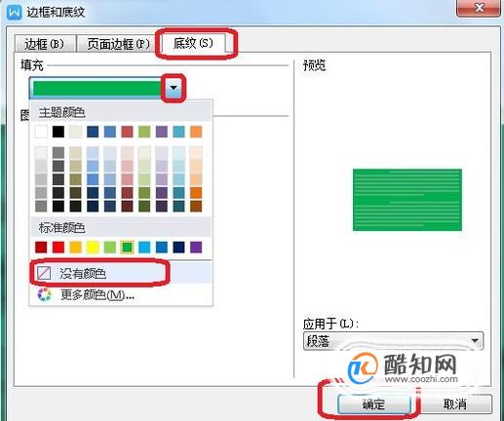The height and width of the screenshot is (421, 504).
Task: Pick the orange theme color swatch
Action: [x=196, y=132]
